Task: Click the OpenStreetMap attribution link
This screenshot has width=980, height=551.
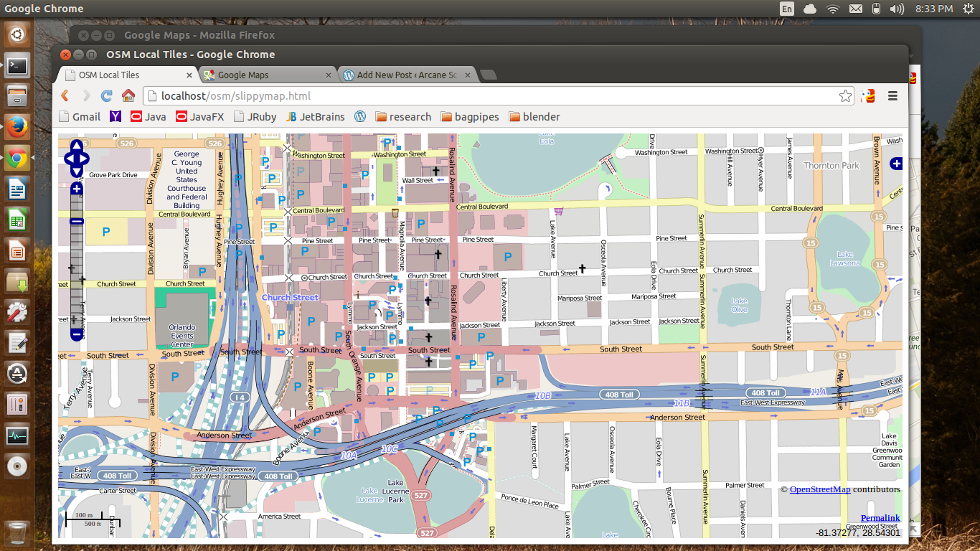Action: [820, 489]
